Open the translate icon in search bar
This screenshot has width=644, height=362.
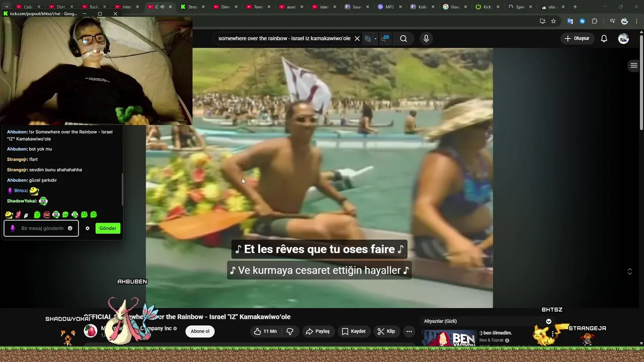tap(368, 39)
